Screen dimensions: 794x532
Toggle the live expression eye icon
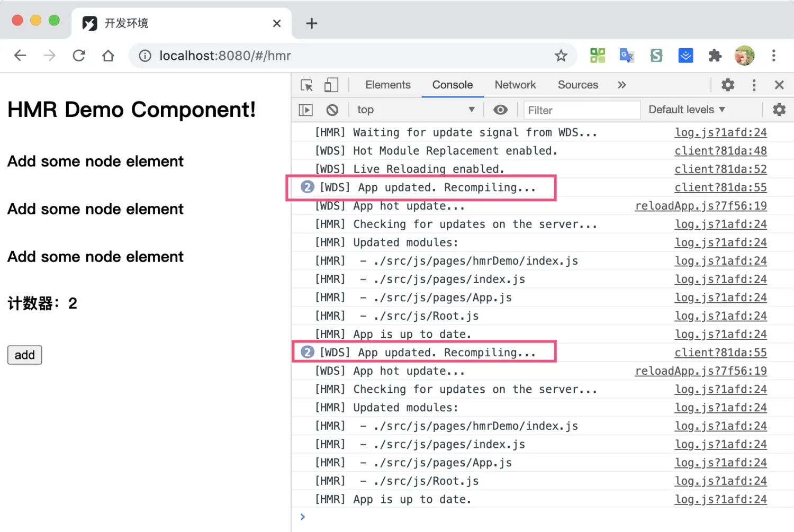tap(500, 110)
